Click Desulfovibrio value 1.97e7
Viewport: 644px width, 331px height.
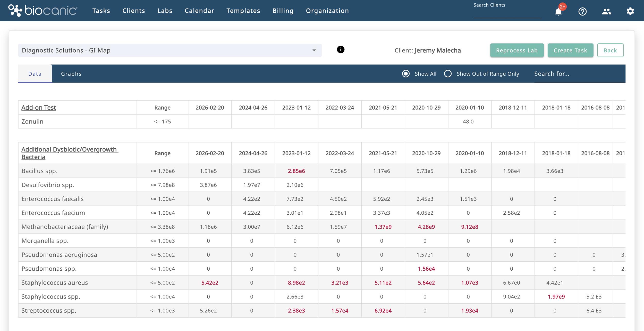tap(251, 185)
